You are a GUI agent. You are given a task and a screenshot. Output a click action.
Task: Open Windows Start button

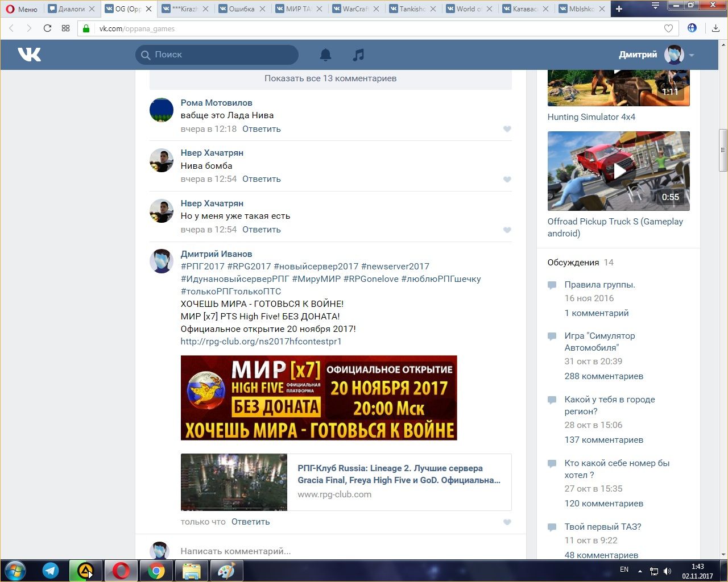click(x=15, y=571)
